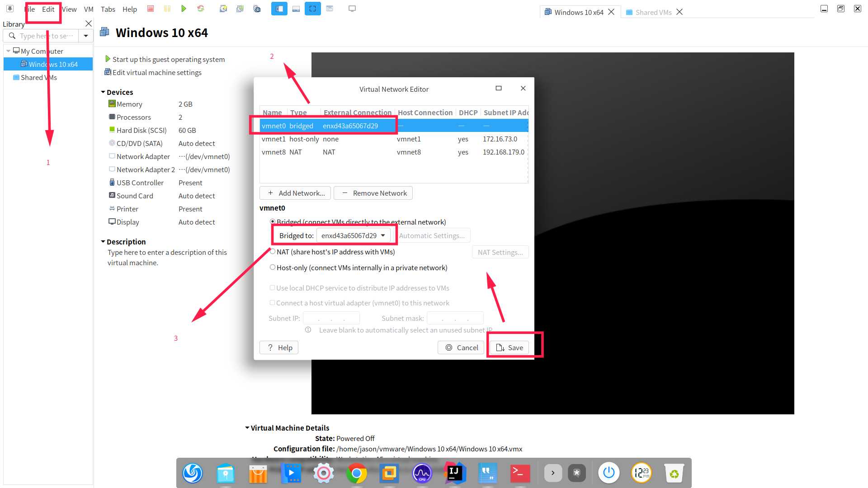Collapse the Description section
868x488 pixels.
point(103,242)
